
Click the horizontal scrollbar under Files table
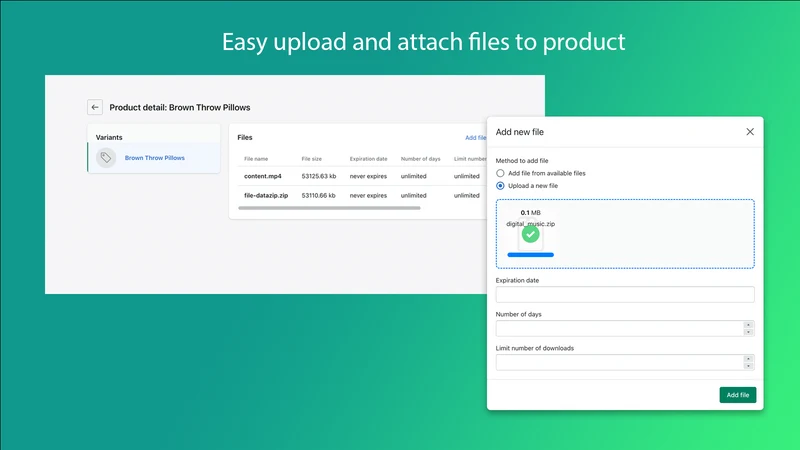tap(330, 208)
